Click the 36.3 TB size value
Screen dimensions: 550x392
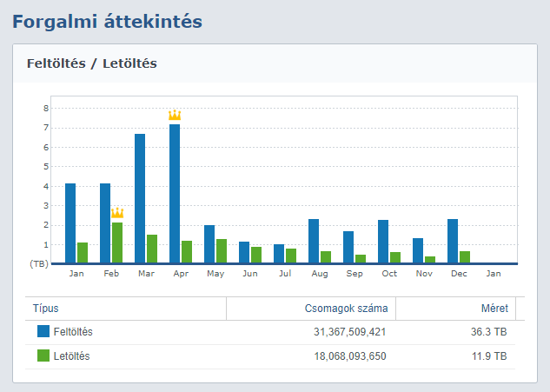(488, 332)
